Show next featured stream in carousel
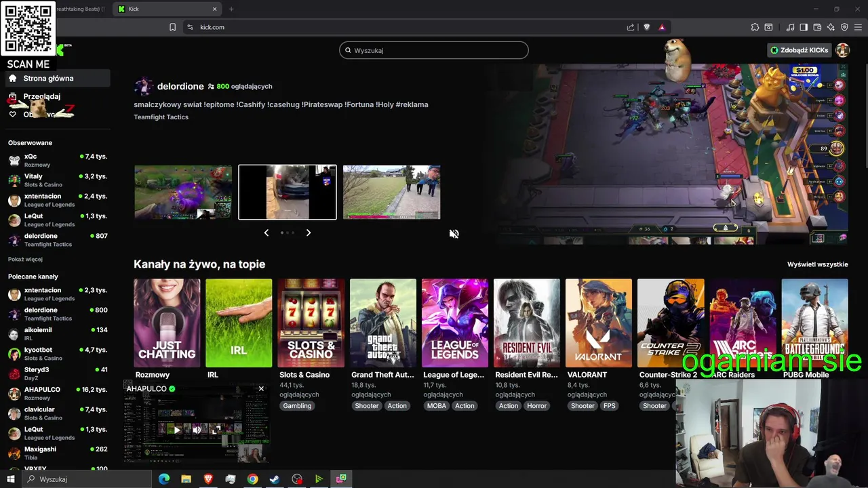Image resolution: width=868 pixels, height=488 pixels. [309, 232]
